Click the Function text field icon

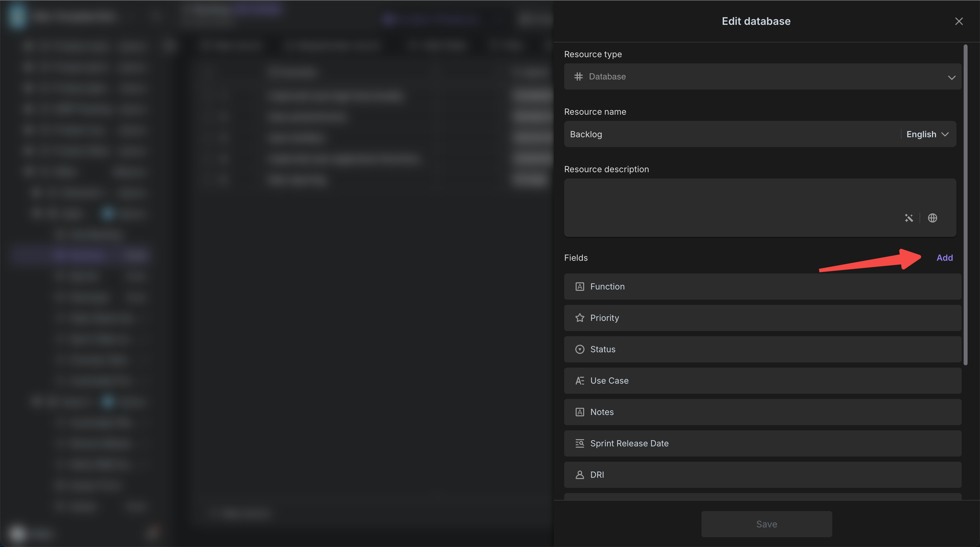click(579, 287)
